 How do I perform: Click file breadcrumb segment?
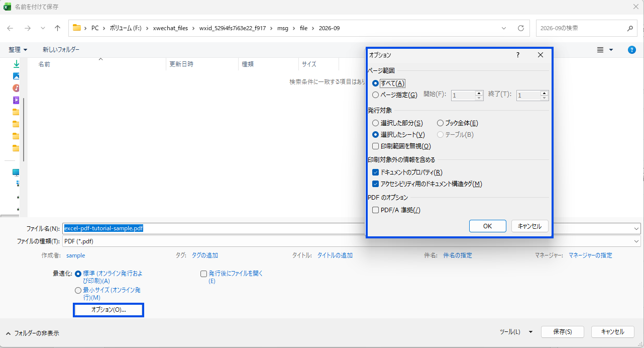(303, 28)
